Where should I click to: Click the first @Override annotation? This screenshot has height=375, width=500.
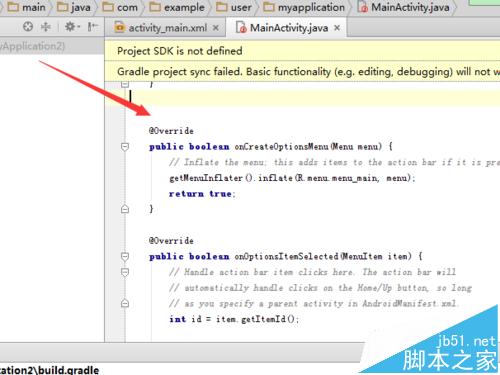coord(171,131)
